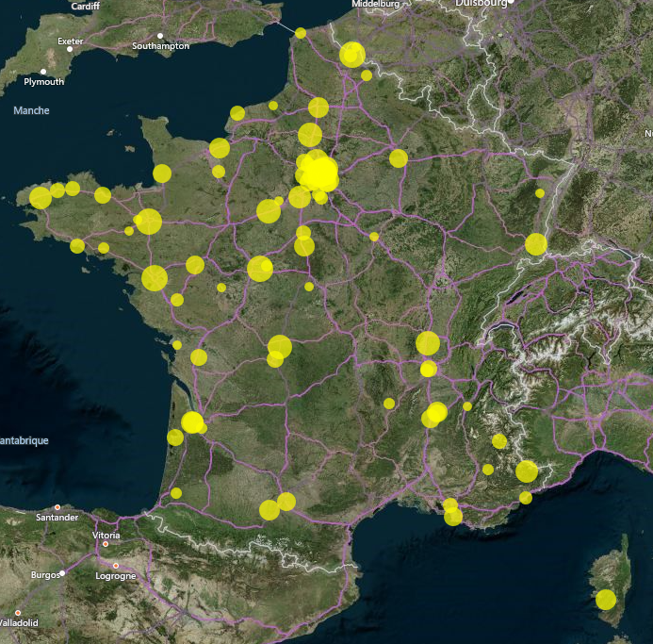
Task: Click the Duisbourg label
Action: tap(481, 4)
